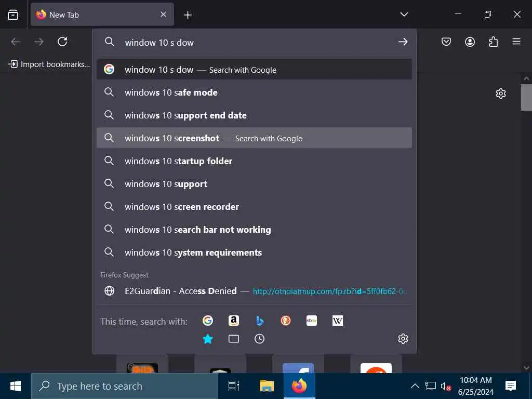The height and width of the screenshot is (399, 532).
Task: Open the Action Center notifications
Action: [x=511, y=386]
